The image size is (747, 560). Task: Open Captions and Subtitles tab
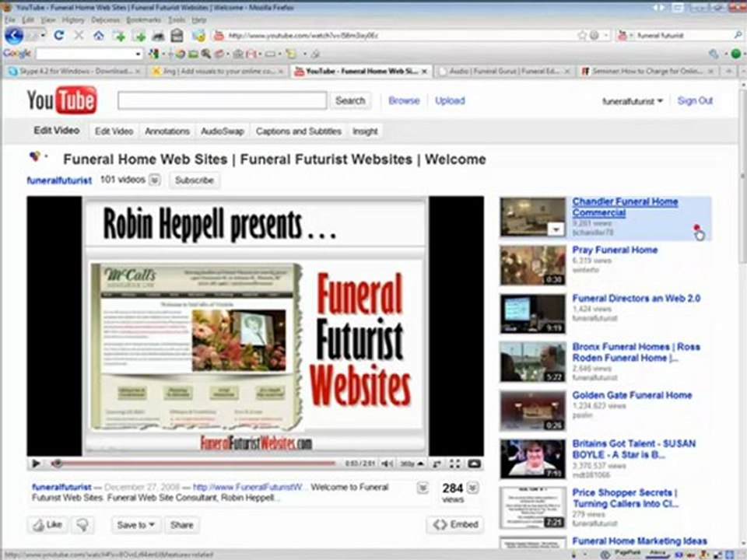(299, 131)
